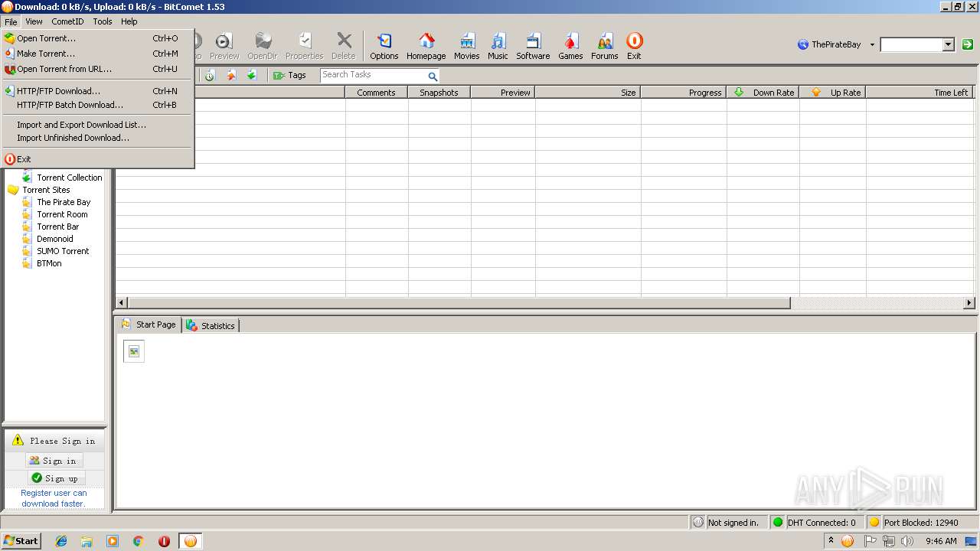The height and width of the screenshot is (551, 980).
Task: Click inside the Search Tasks field
Action: (373, 75)
